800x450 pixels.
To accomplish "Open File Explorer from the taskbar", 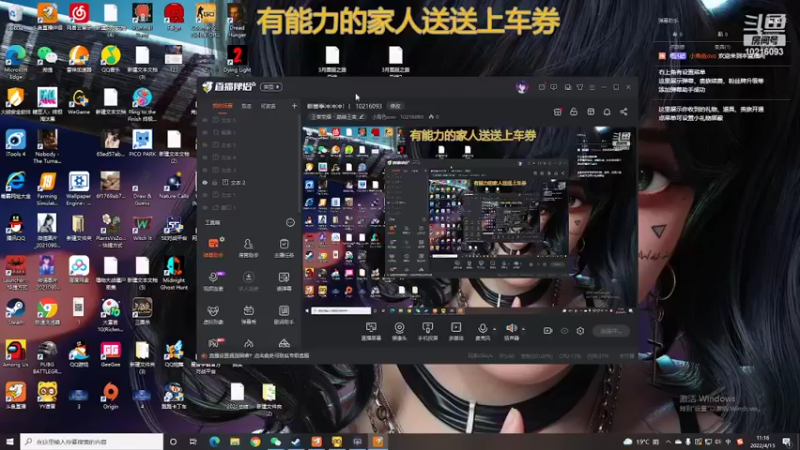I will [x=235, y=442].
